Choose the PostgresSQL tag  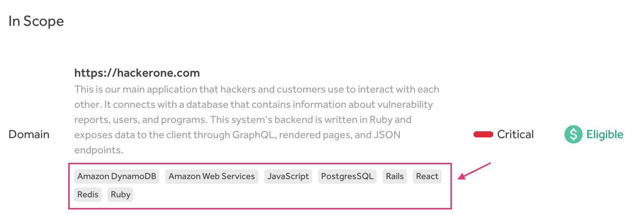coord(347,176)
